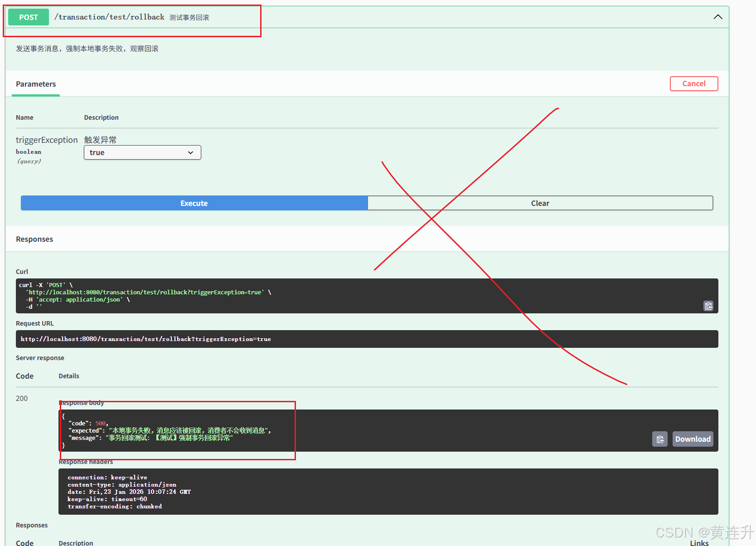
Task: Click the green POST method badge
Action: pyautogui.click(x=29, y=17)
